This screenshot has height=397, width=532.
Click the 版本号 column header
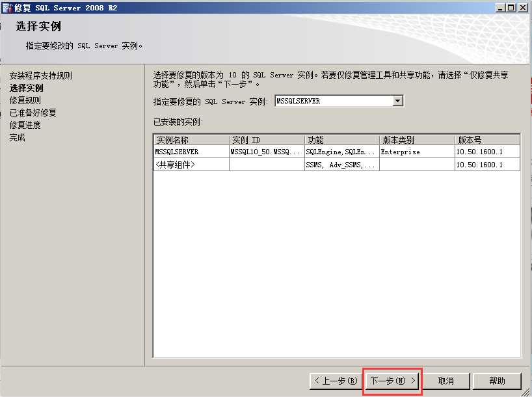487,140
